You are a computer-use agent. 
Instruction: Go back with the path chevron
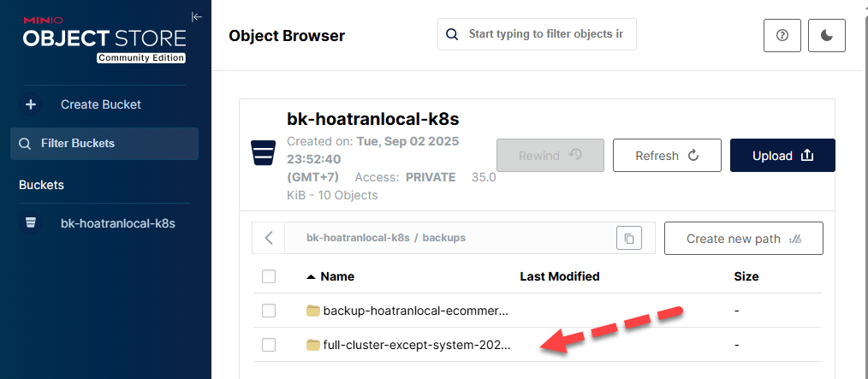click(x=269, y=238)
